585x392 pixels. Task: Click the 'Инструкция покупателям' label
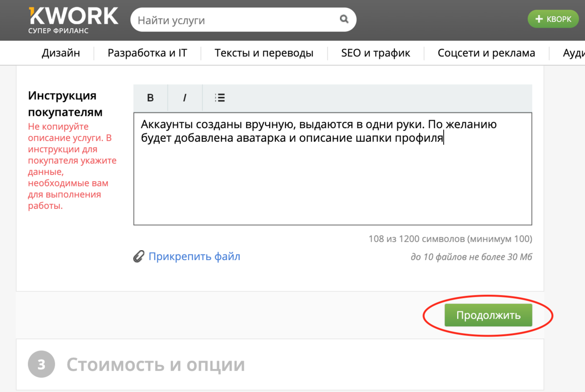65,104
